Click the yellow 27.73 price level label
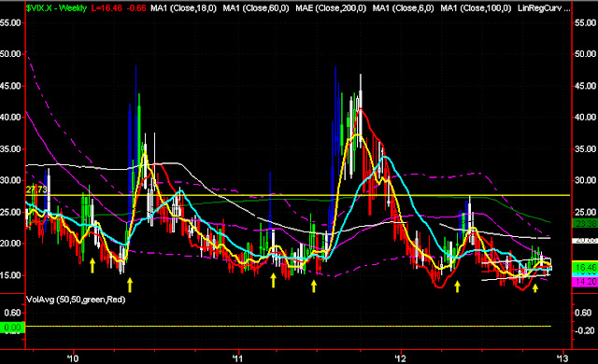Viewport: 598px width, 364px height. pos(36,189)
